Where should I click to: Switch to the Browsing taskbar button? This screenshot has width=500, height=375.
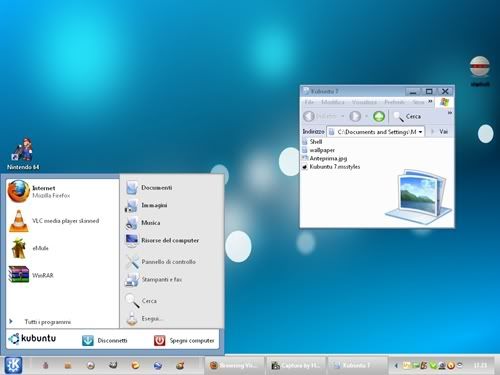click(235, 366)
